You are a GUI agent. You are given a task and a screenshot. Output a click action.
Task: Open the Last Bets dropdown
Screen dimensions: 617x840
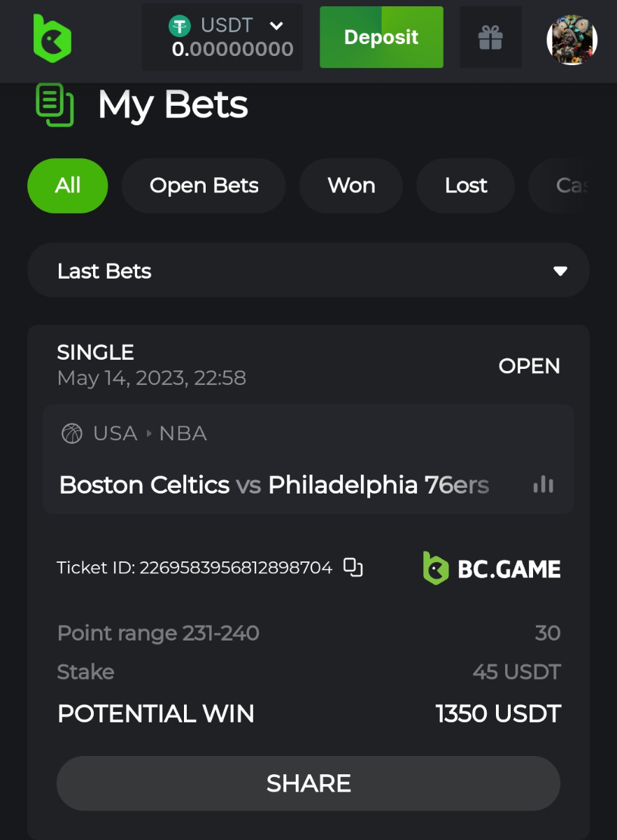tap(308, 271)
